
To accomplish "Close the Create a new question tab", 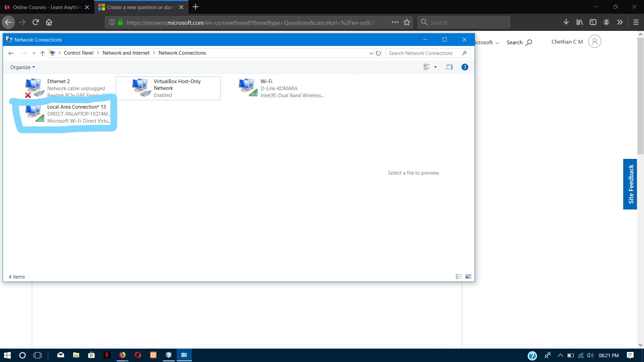I will 181,7.
